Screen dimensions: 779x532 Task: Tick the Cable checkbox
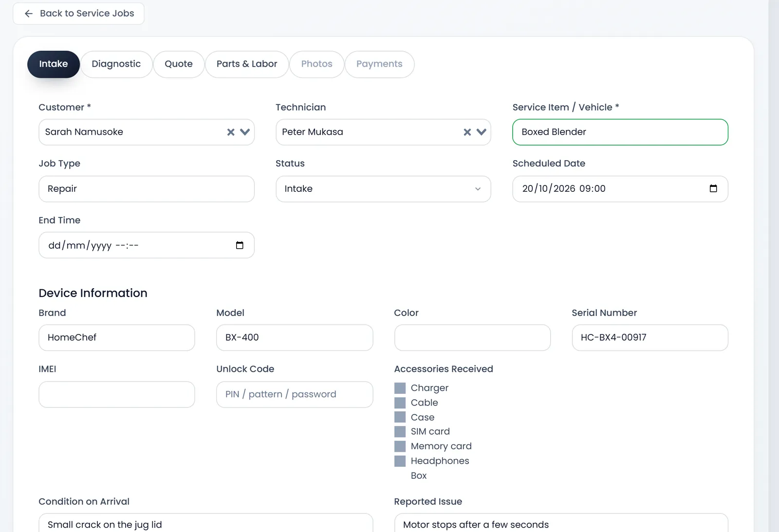click(400, 403)
